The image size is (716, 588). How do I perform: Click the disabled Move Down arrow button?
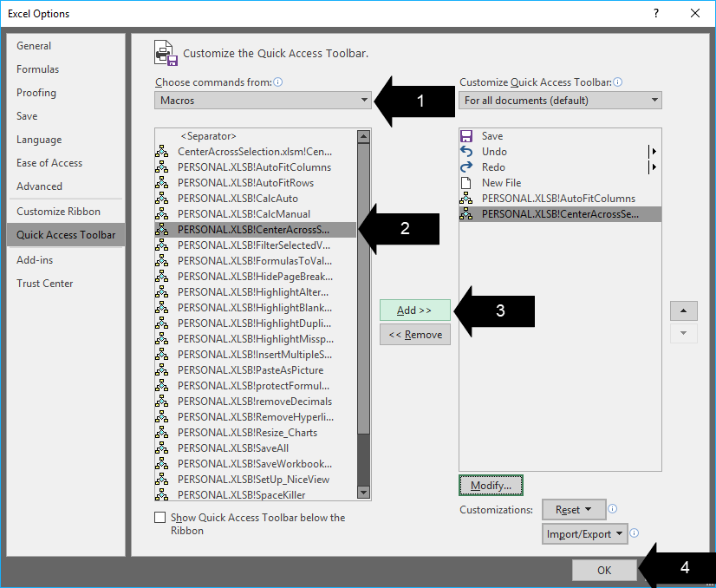pyautogui.click(x=684, y=333)
